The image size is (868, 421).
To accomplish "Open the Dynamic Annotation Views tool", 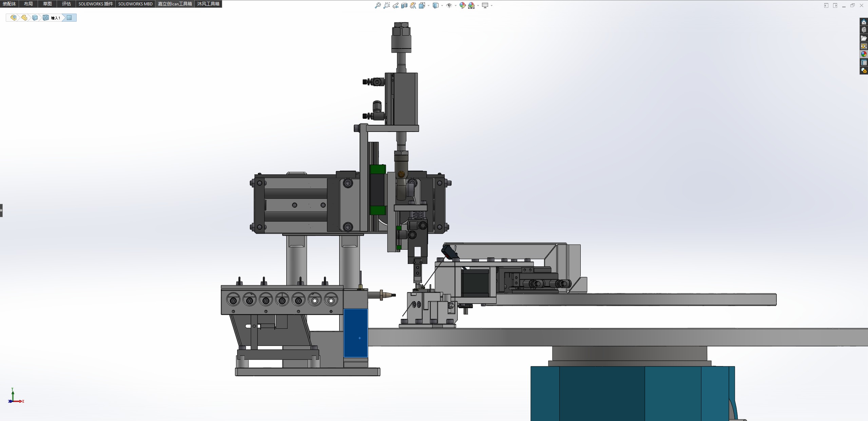I will [413, 5].
